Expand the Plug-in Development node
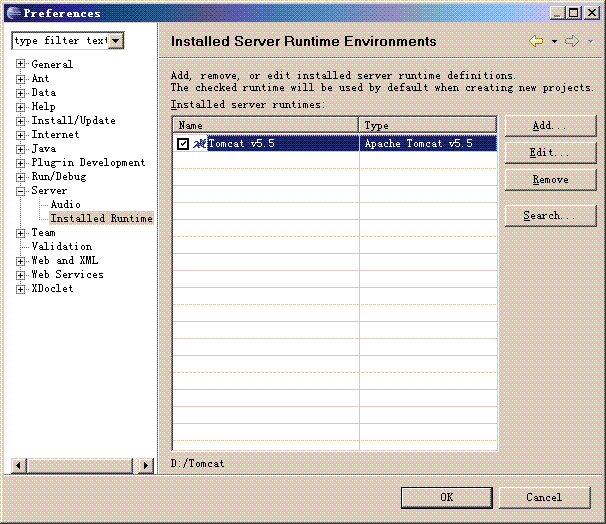Screen dimensions: 606x524 (x=20, y=163)
